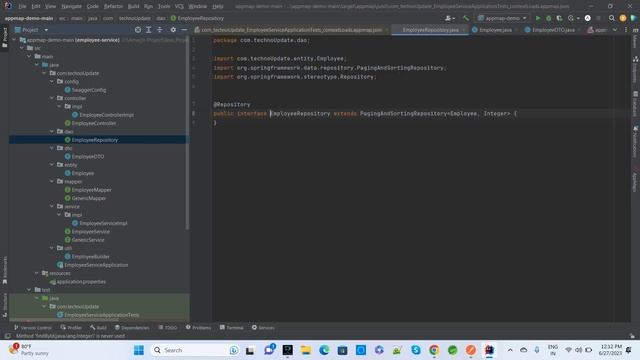Show hidden editor tabs dropdown chevron
The image size is (640, 360).
tap(615, 30)
